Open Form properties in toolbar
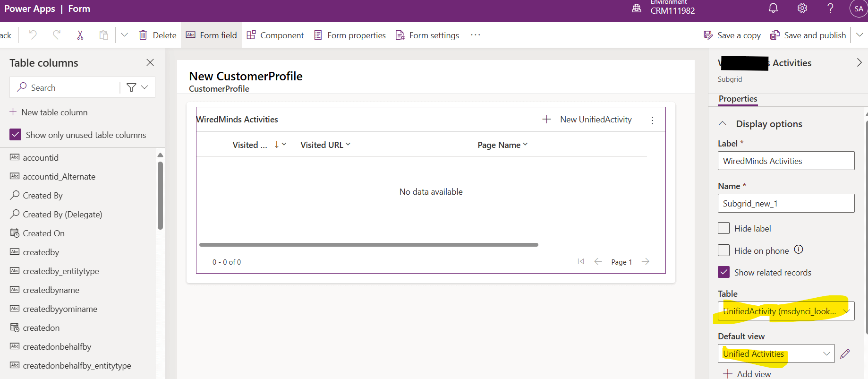868x379 pixels. pos(350,35)
